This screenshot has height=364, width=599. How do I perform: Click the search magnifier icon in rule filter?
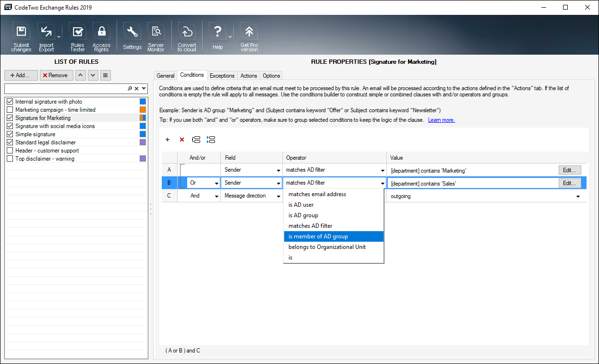click(x=130, y=89)
